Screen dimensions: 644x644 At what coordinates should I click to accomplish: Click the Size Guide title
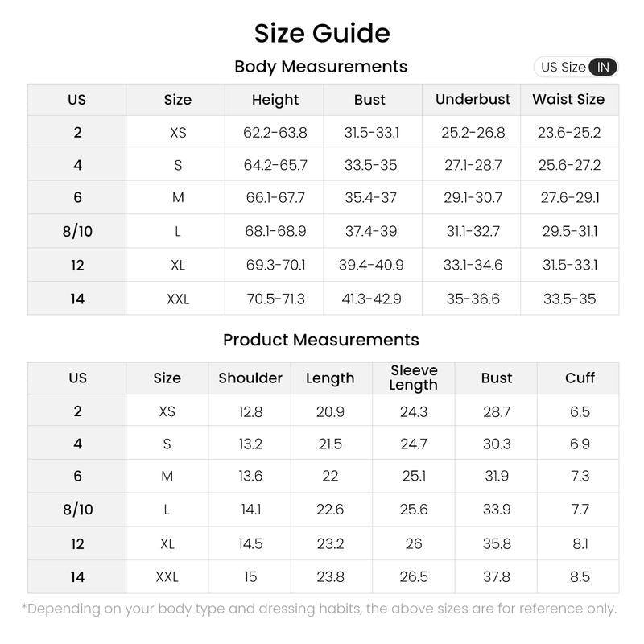(322, 33)
